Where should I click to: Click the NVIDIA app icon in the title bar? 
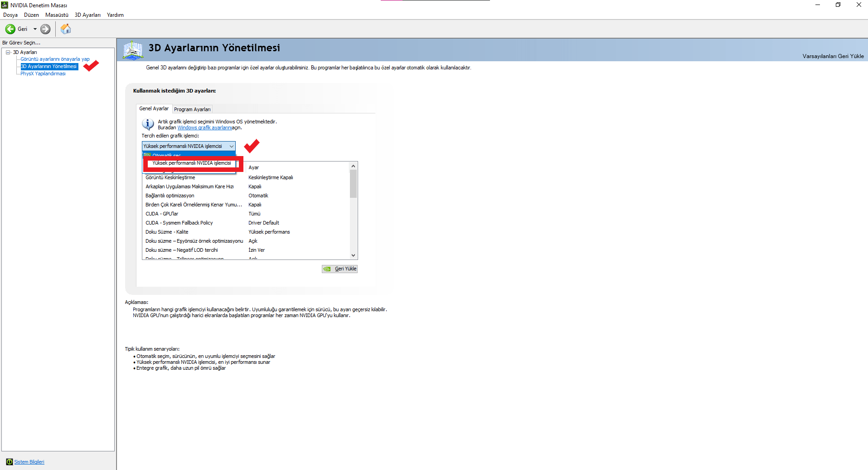coord(5,5)
